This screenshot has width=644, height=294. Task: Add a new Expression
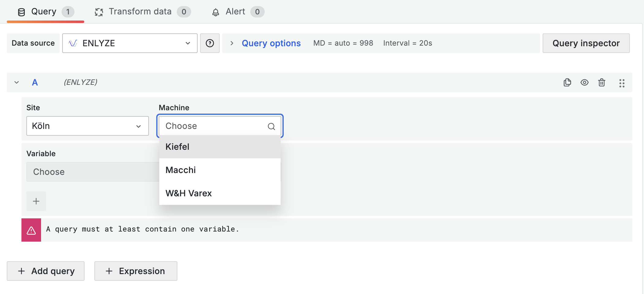coord(136,271)
